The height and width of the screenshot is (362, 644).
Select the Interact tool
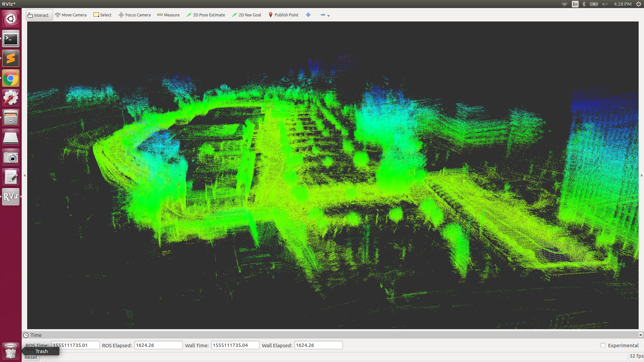(39, 15)
